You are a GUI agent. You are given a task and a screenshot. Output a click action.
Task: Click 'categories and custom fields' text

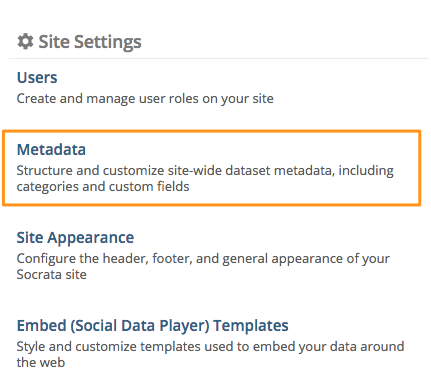pos(103,187)
